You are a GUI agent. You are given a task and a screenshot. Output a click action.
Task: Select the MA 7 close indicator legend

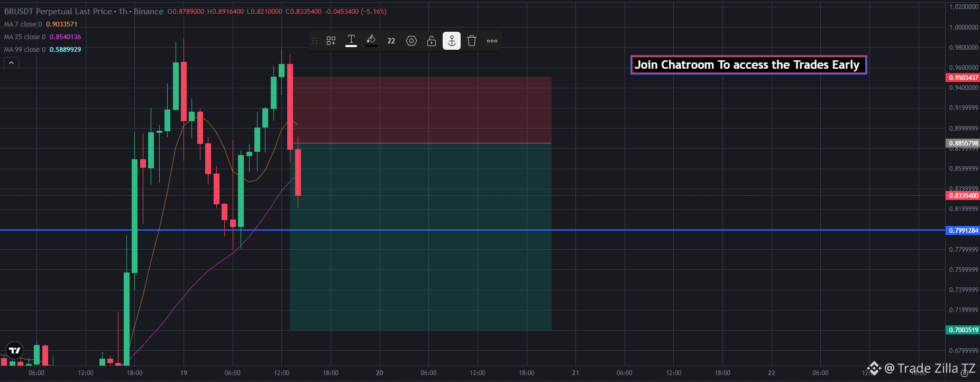(x=41, y=24)
